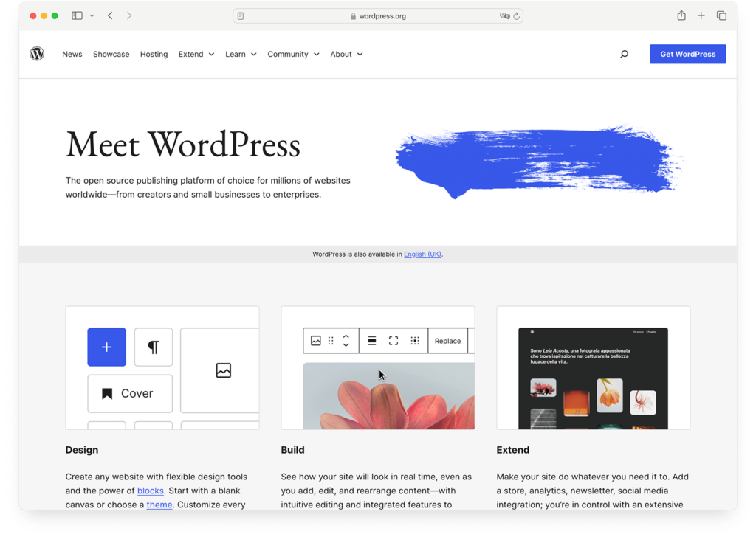The height and width of the screenshot is (537, 756).
Task: Open the site search magnifier icon
Action: pyautogui.click(x=624, y=54)
